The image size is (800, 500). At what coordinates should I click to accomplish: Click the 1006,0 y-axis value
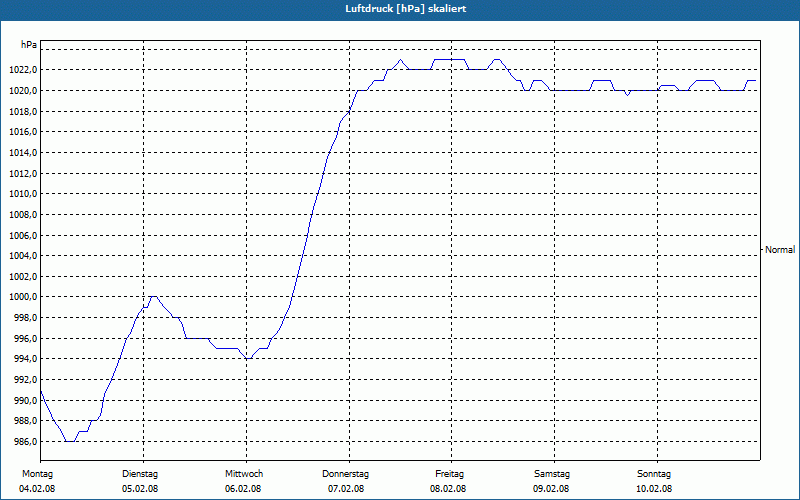point(23,236)
